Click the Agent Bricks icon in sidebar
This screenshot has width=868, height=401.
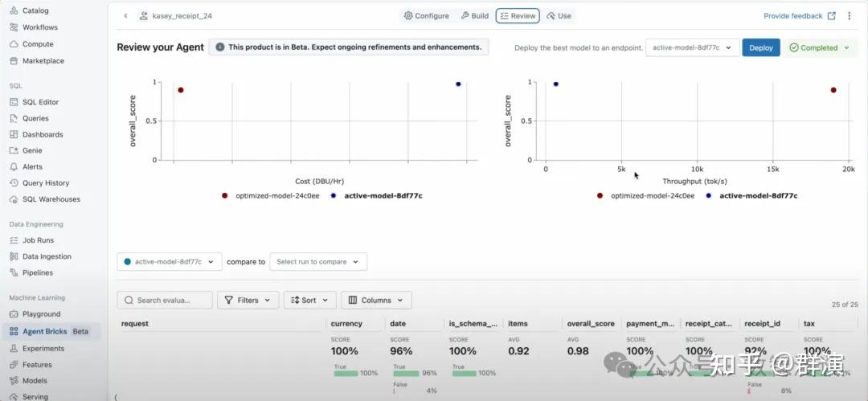pyautogui.click(x=14, y=331)
